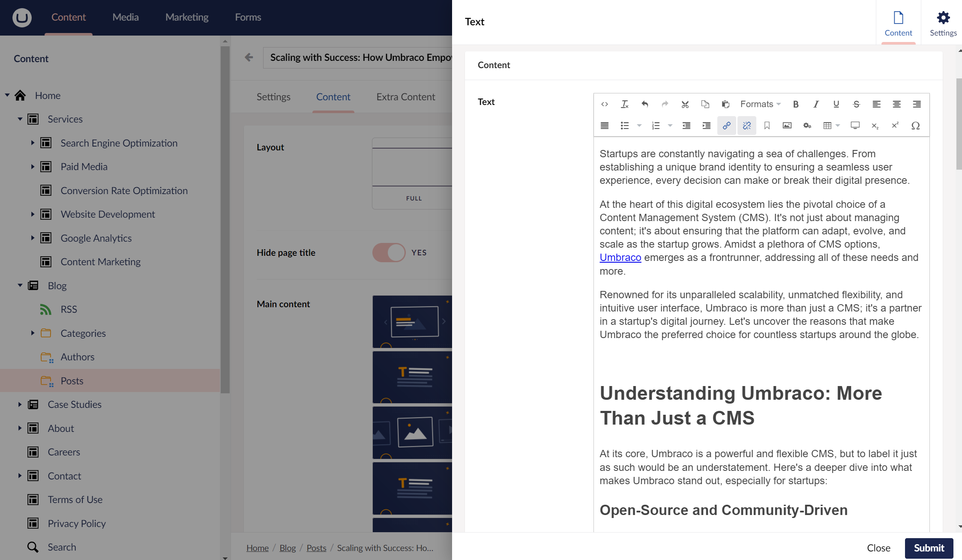
Task: Click the Insert/edit link icon
Action: coord(726,126)
